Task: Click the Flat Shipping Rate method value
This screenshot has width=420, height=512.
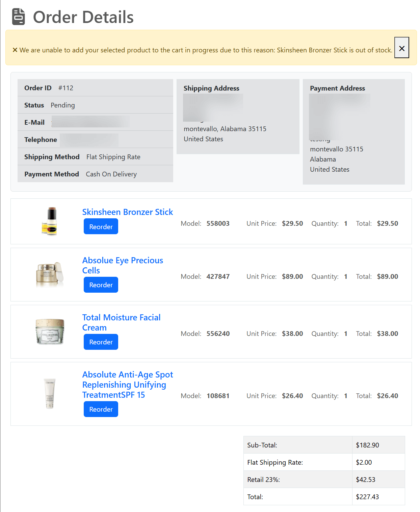Action: 113,157
